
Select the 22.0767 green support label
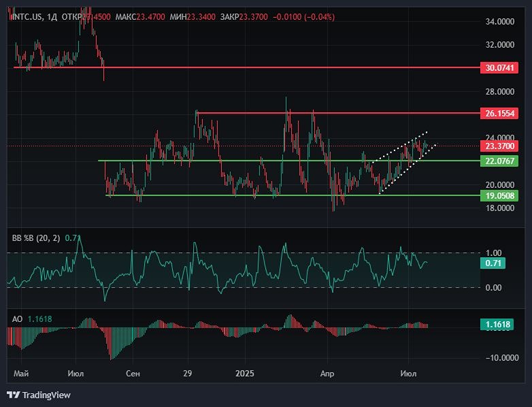point(499,161)
